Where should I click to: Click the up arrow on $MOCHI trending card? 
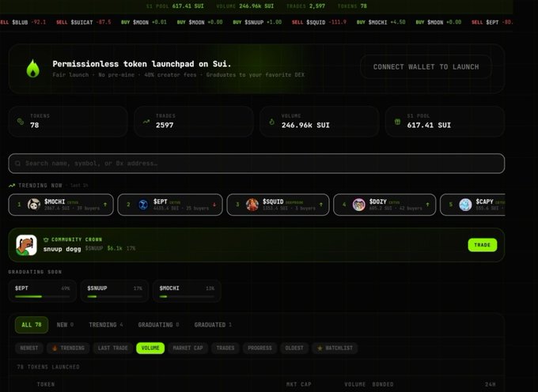(x=105, y=205)
